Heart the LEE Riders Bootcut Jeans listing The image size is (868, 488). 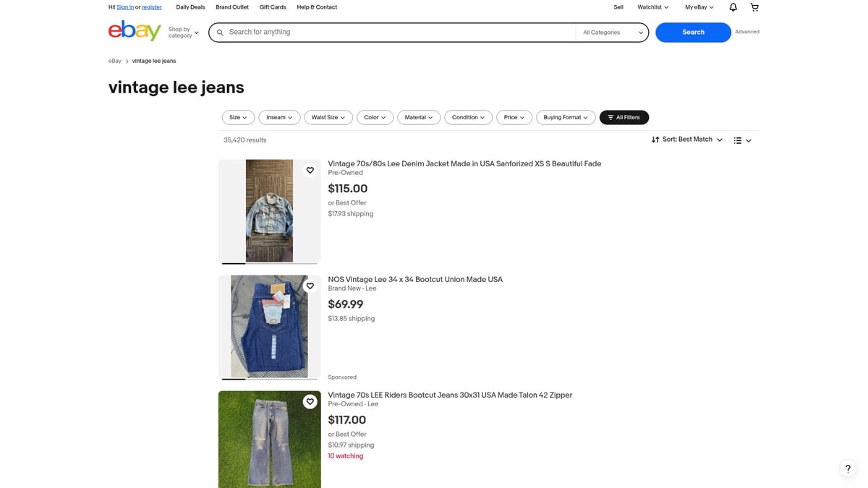click(310, 401)
